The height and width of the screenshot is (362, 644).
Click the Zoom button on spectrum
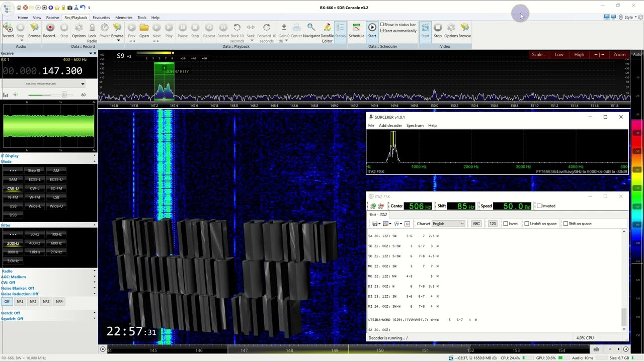[619, 55]
